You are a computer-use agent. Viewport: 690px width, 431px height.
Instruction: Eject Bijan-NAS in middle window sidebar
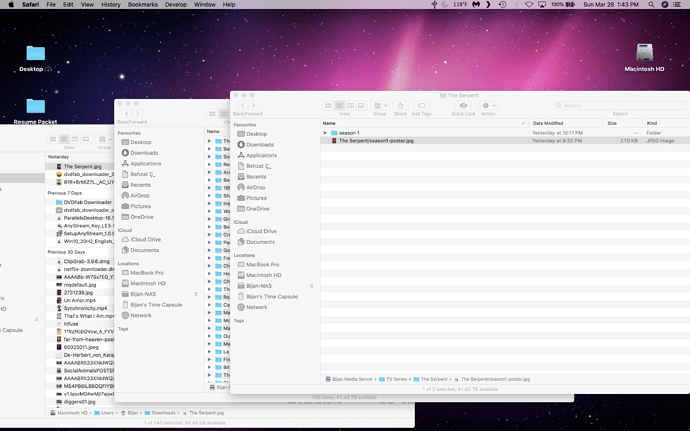point(196,294)
